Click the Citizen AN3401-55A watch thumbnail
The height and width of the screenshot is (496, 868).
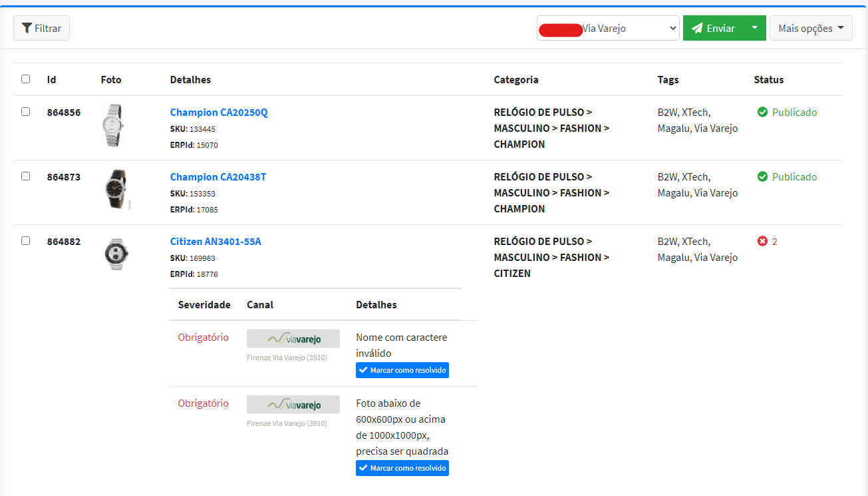(x=116, y=254)
